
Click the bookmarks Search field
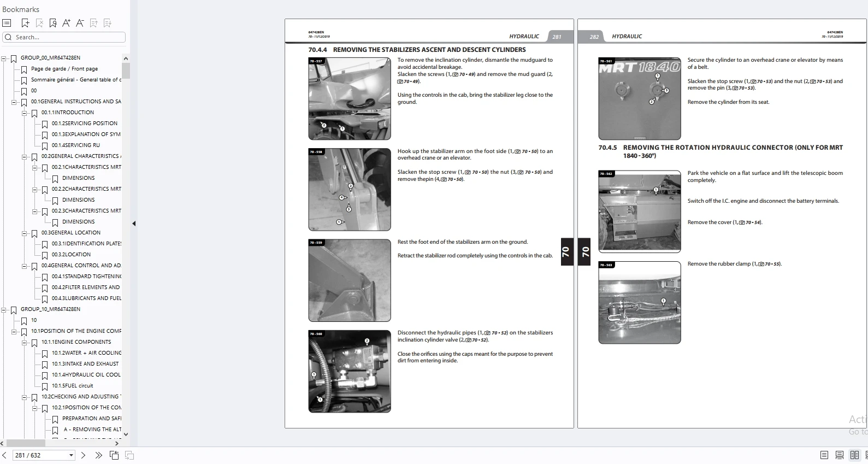pyautogui.click(x=64, y=37)
